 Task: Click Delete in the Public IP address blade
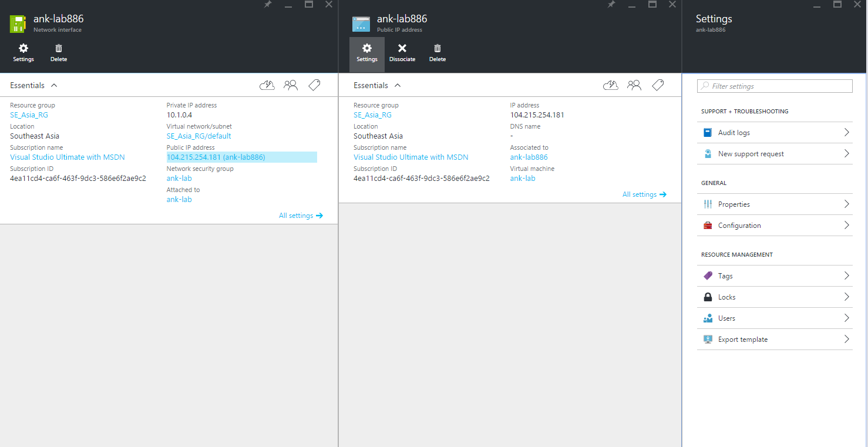438,52
